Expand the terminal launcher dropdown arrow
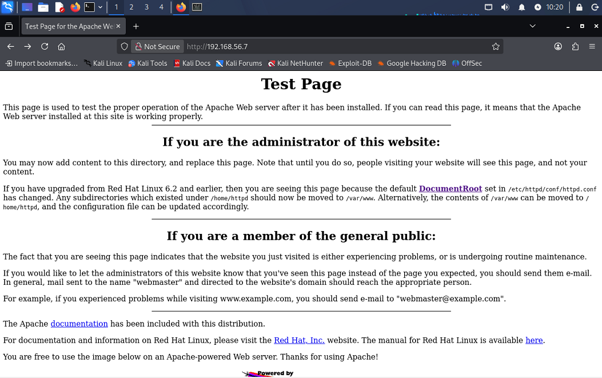Viewport: 602px width, 378px height. (100, 7)
